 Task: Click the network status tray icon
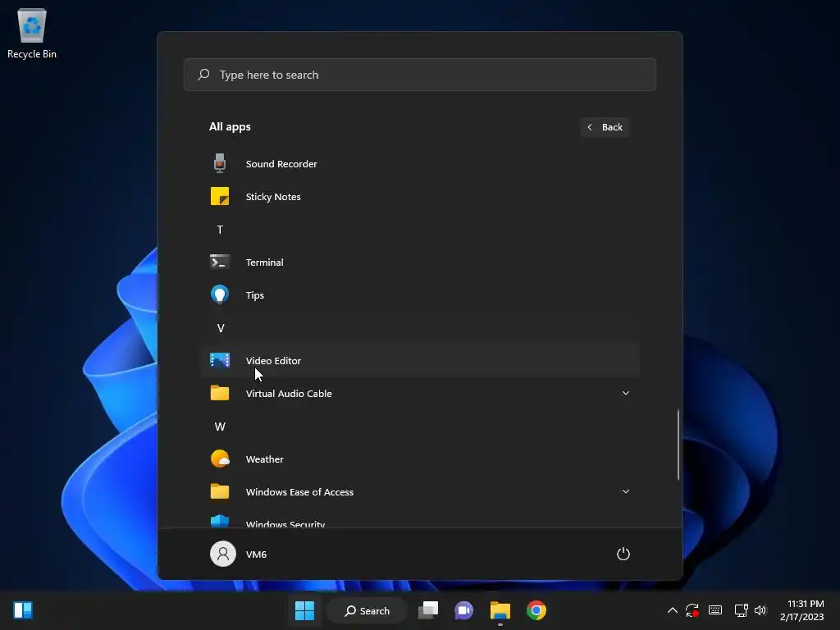(741, 610)
